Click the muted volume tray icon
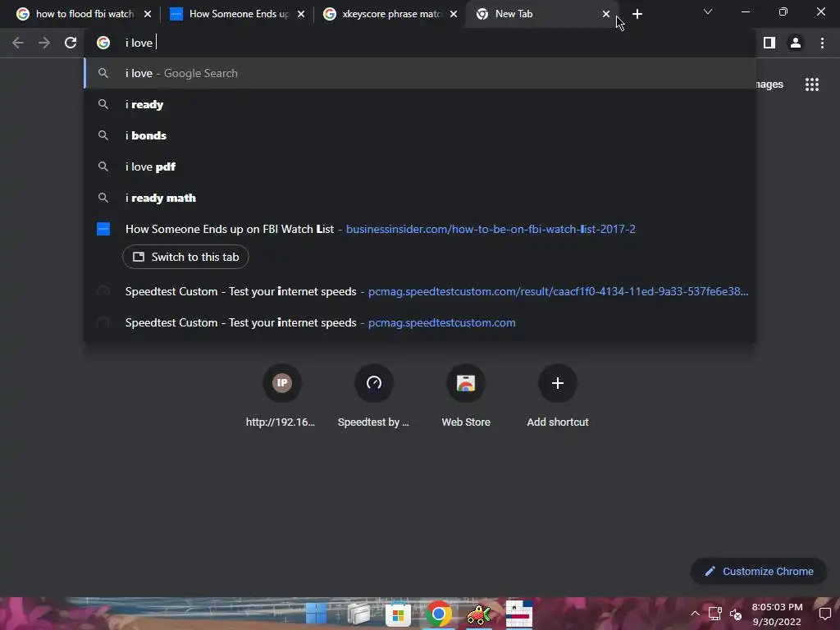 click(x=736, y=614)
